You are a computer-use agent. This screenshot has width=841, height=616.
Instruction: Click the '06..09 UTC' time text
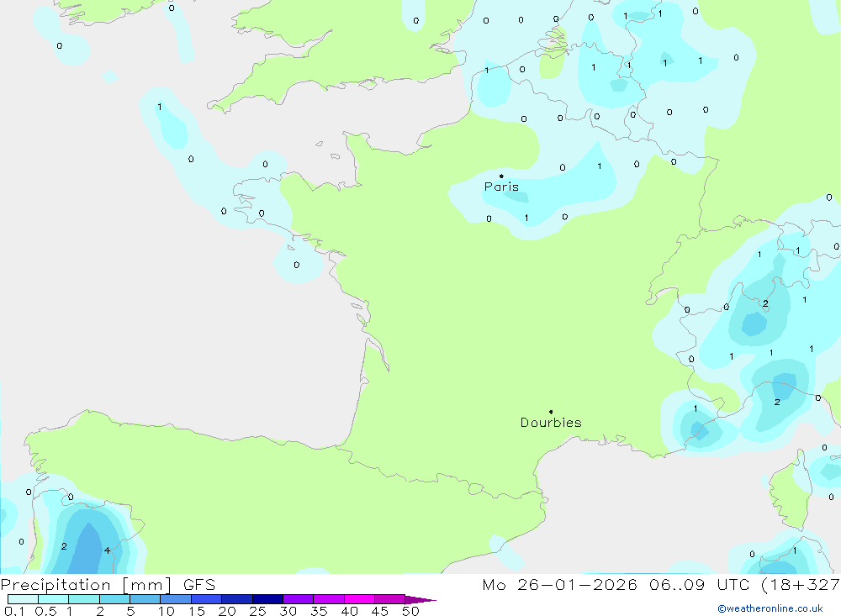coord(699,584)
